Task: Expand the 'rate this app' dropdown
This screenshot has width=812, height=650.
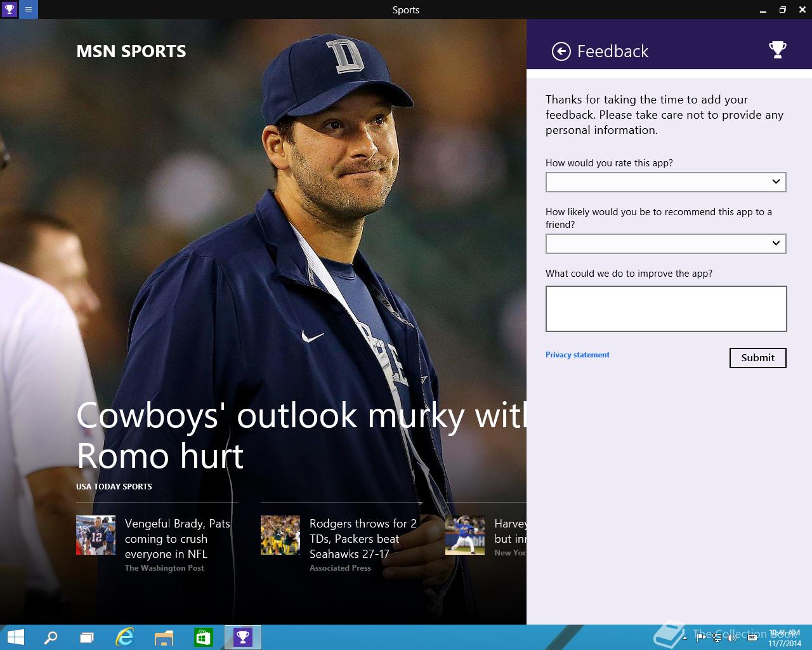Action: (x=666, y=182)
